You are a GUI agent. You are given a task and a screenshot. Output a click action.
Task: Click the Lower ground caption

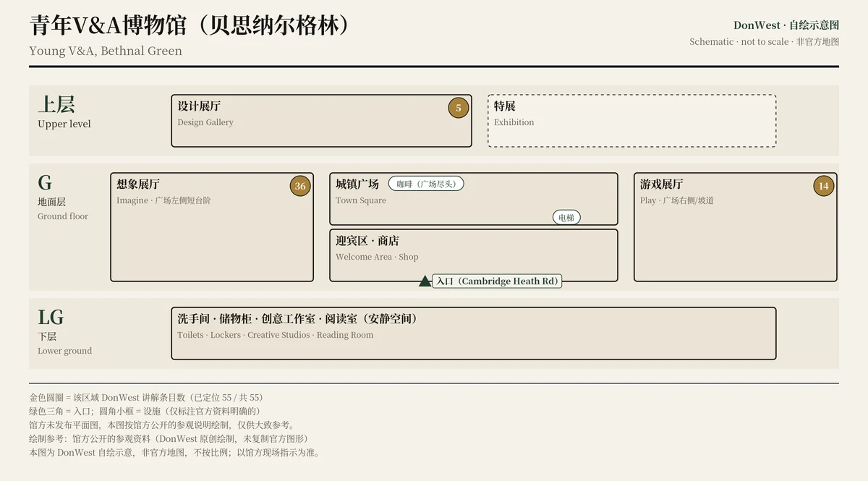pyautogui.click(x=65, y=351)
